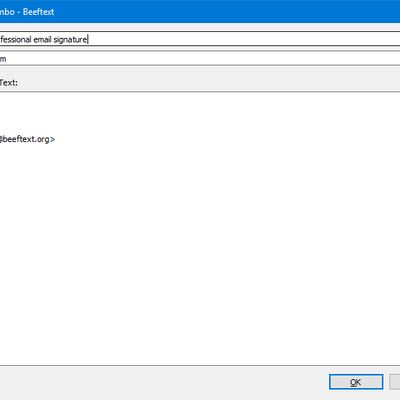Focus the combo name field reading 'email signature'
Image resolution: width=400 pixels, height=400 pixels.
tap(200, 39)
